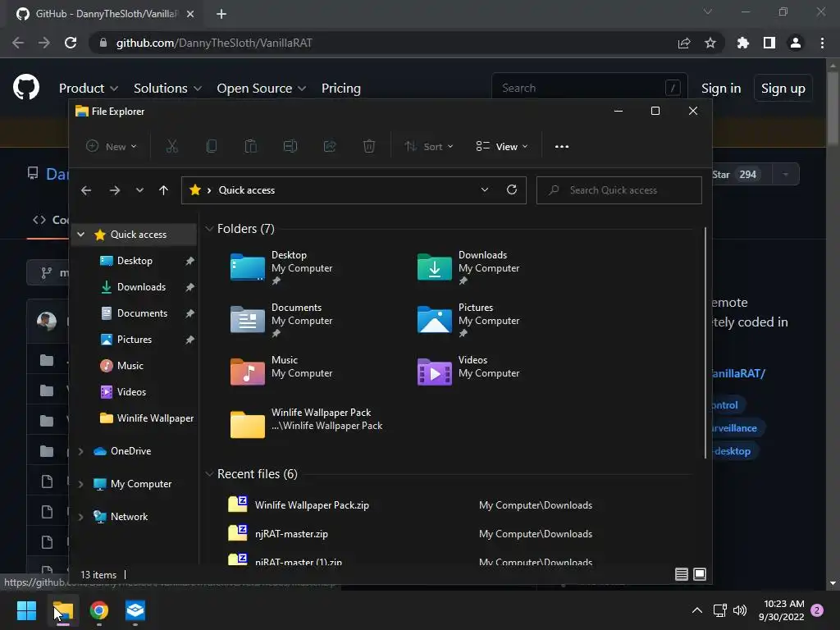Screen dimensions: 840x630
Task: Bookmark this page with the star icon
Action: pos(710,43)
